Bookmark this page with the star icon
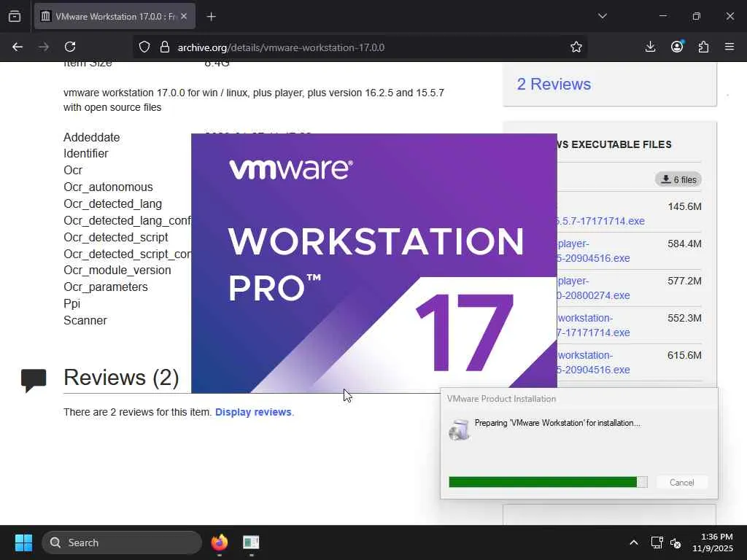 [576, 47]
